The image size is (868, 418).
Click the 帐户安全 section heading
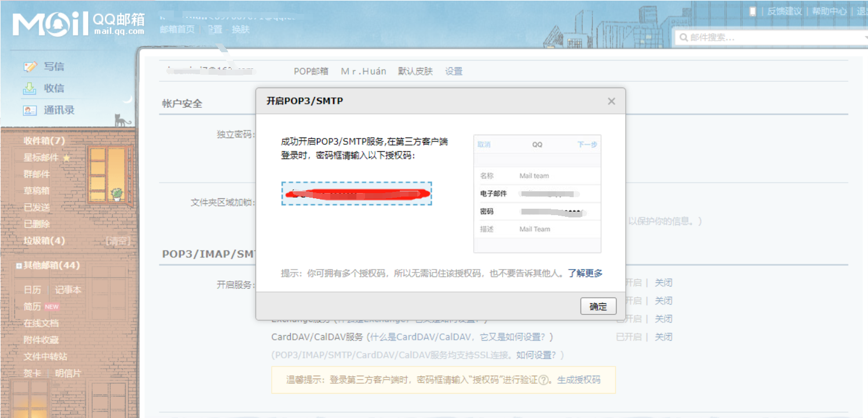pos(183,104)
